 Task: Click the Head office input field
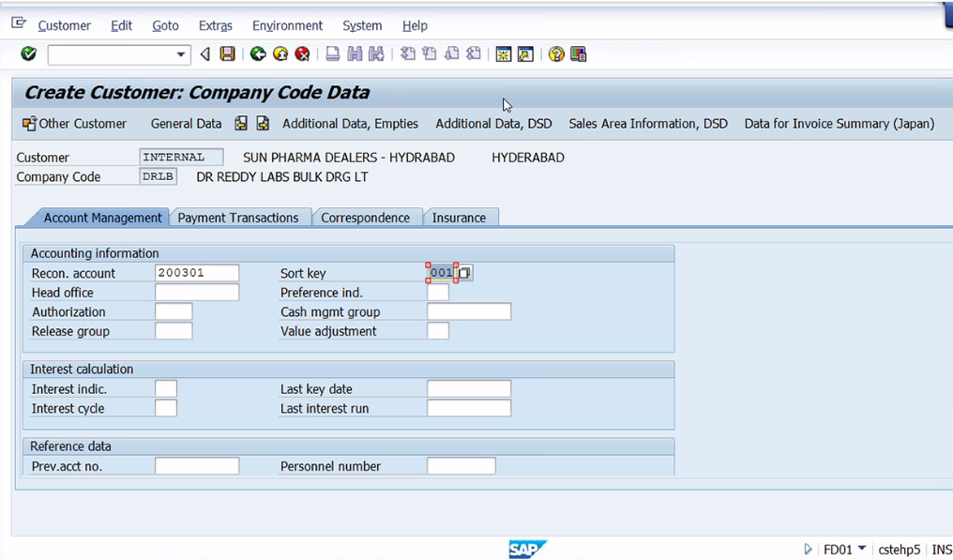pyautogui.click(x=197, y=293)
